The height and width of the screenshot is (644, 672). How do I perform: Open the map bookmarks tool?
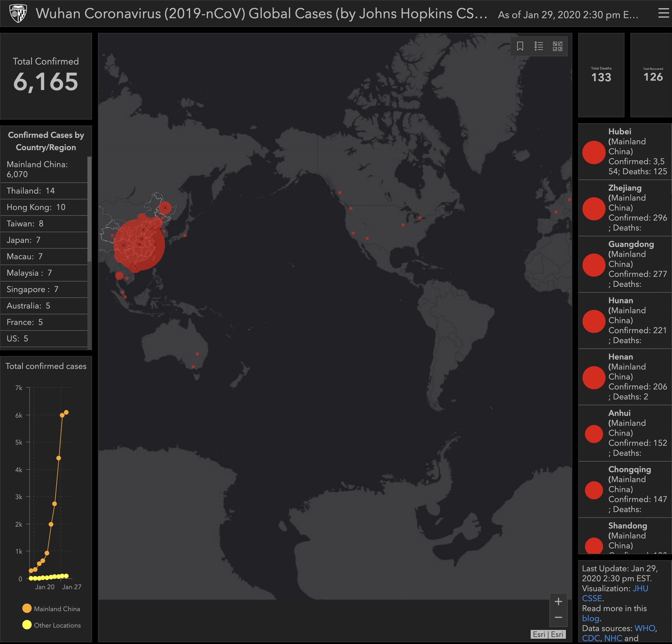(520, 46)
